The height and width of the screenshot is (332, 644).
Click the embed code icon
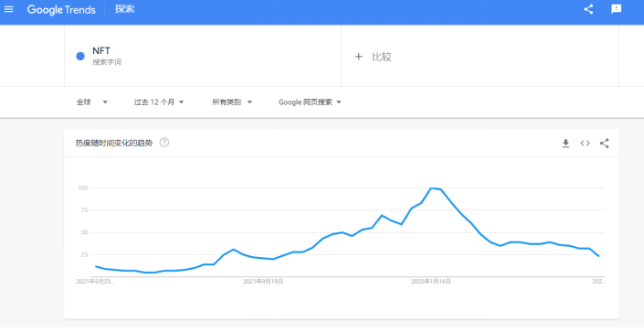click(x=585, y=144)
